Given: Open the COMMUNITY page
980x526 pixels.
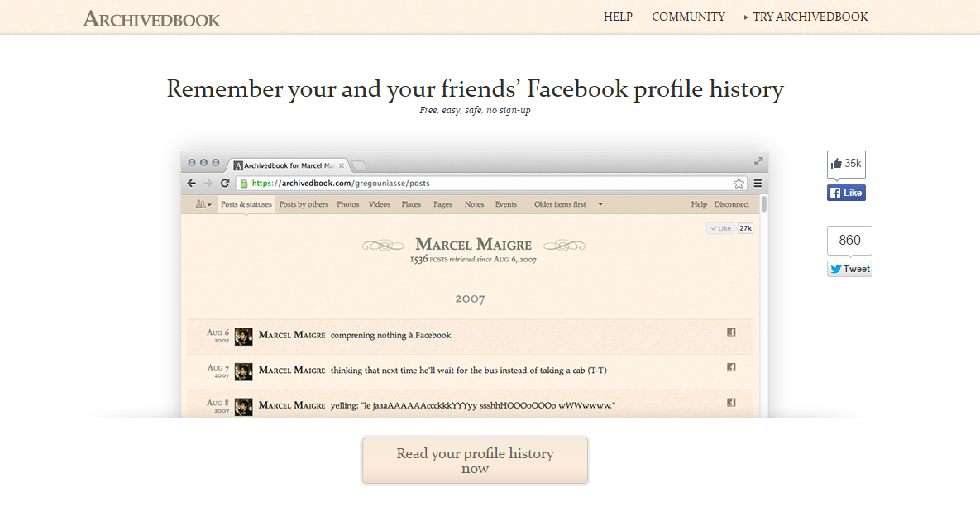Looking at the screenshot, I should coord(688,17).
